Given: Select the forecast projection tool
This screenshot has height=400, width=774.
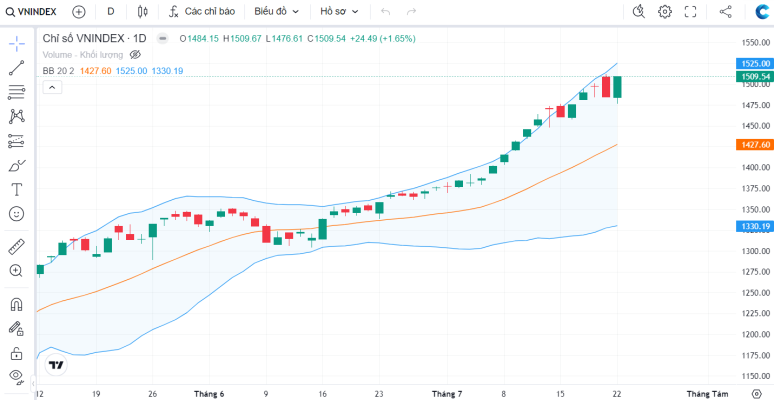Looking at the screenshot, I should point(17,141).
